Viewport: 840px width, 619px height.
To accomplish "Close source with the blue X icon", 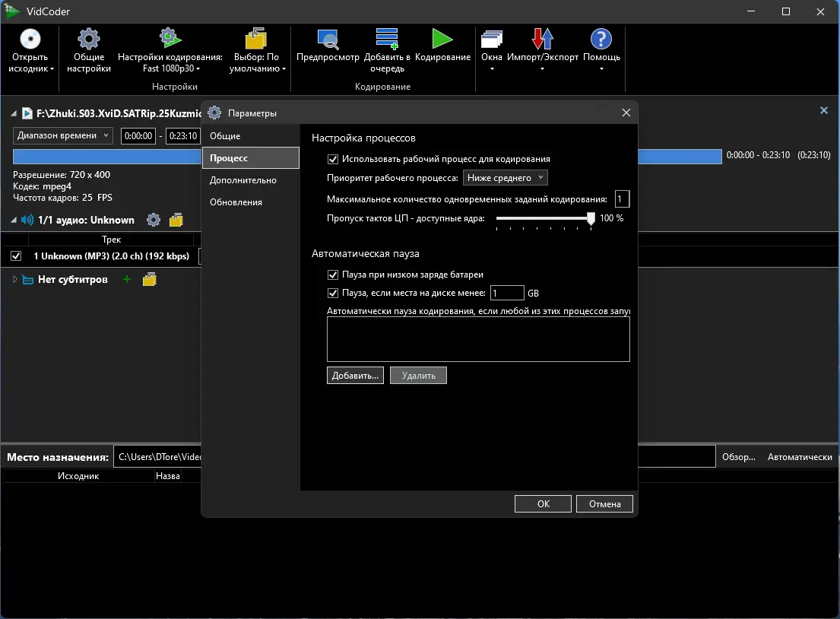I will pos(824,110).
